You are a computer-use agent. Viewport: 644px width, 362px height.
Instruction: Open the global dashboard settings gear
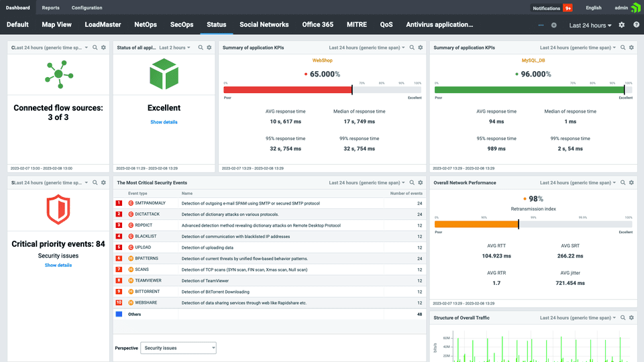[x=622, y=25]
